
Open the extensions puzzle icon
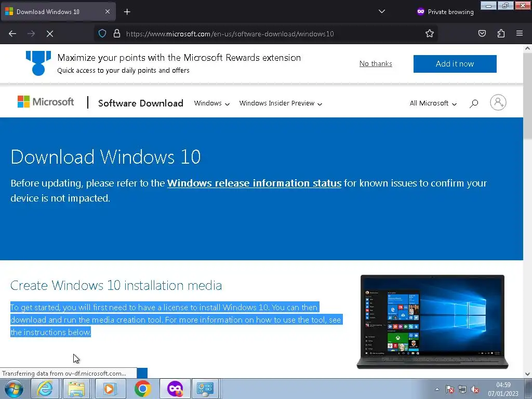[501, 33]
